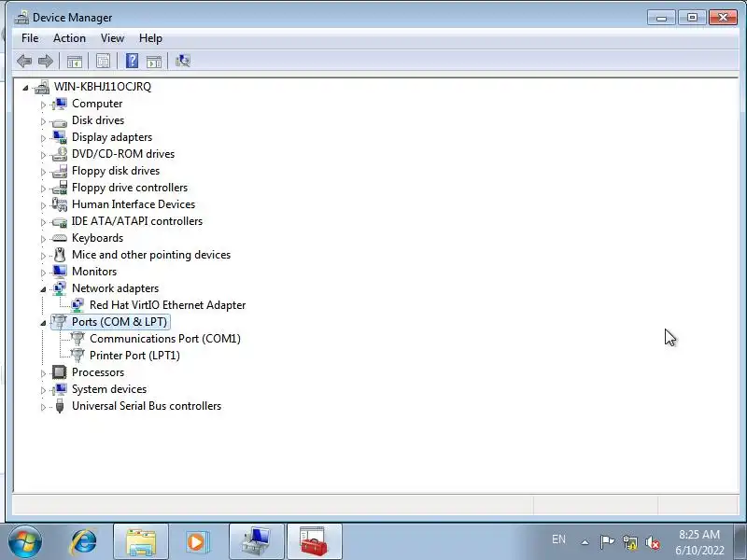Viewport: 747px width, 560px height.
Task: Select the Monitors category icon
Action: (60, 272)
